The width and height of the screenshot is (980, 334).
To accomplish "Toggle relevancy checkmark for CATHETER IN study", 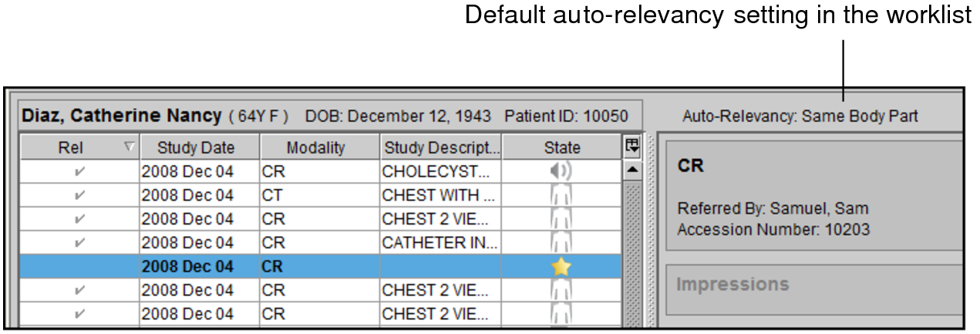I will point(79,243).
